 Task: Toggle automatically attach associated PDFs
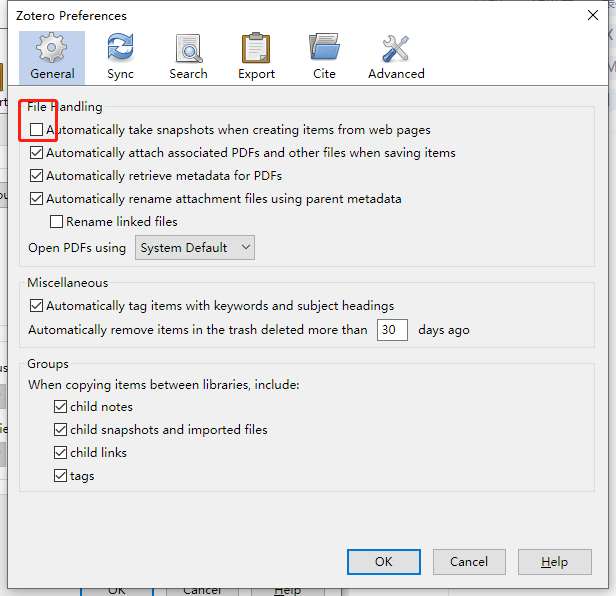click(37, 152)
